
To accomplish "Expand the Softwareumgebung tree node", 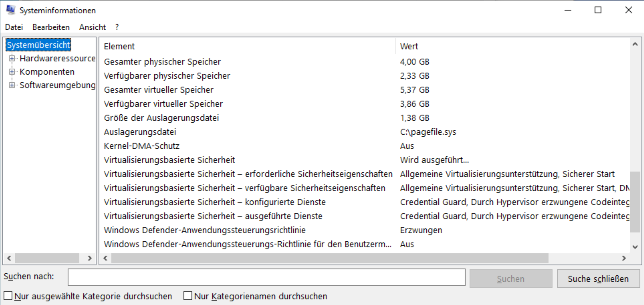I will (12, 85).
